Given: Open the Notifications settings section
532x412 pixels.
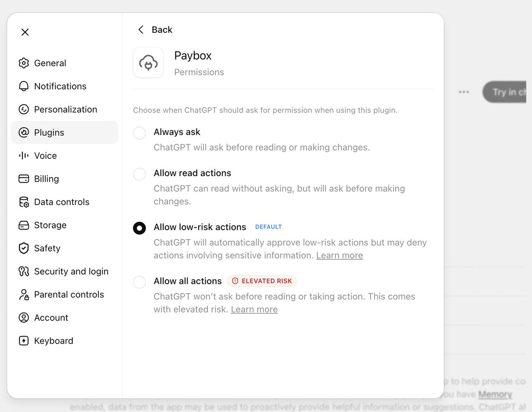Looking at the screenshot, I should point(64,86).
